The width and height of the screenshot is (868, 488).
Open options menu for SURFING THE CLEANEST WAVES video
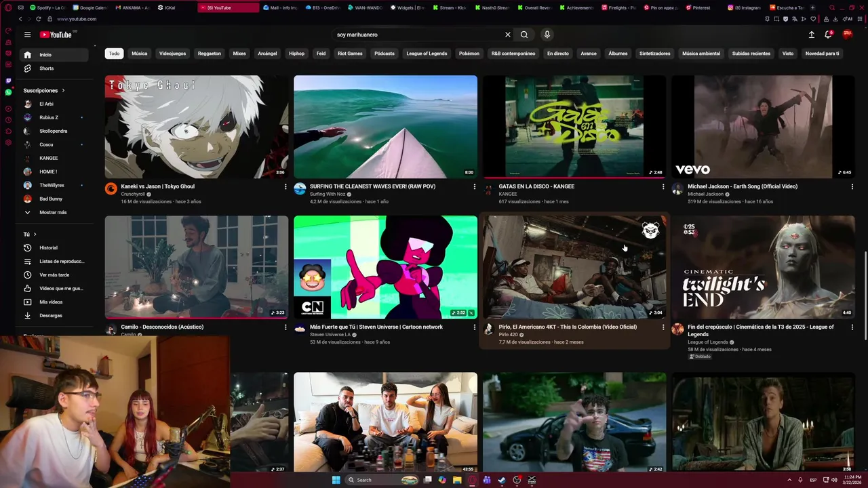pyautogui.click(x=474, y=186)
